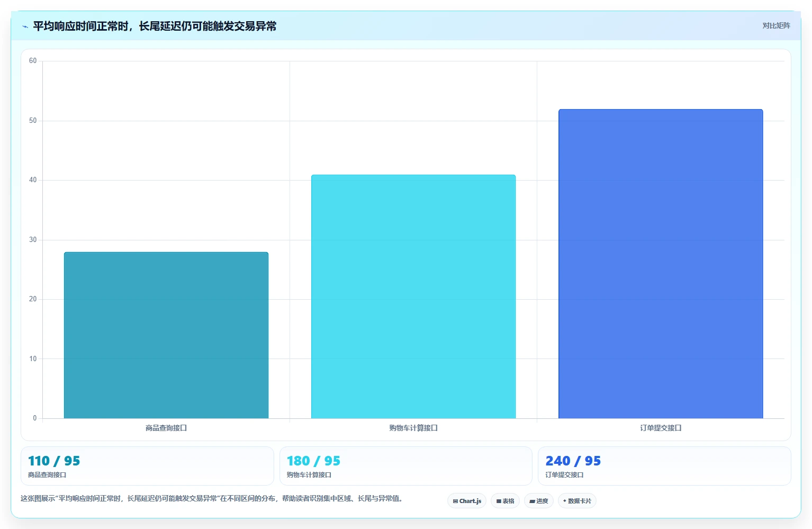The image size is (812, 529).
Task: Select the 进度 tag pill
Action: pos(539,501)
